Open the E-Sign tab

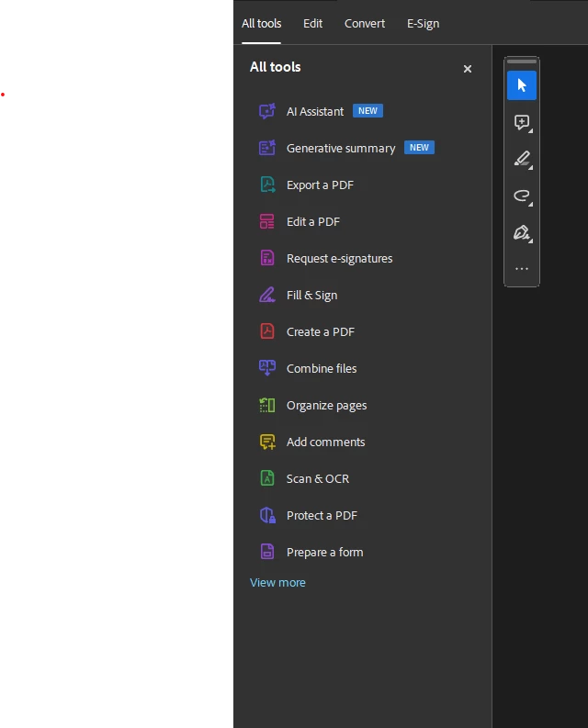(423, 24)
